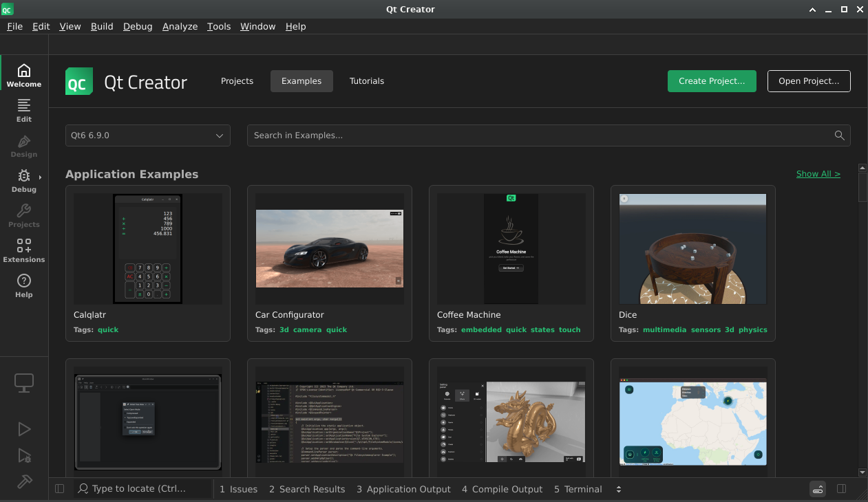Click the Search in Examples field
Image resolution: width=868 pixels, height=502 pixels.
[x=549, y=135]
